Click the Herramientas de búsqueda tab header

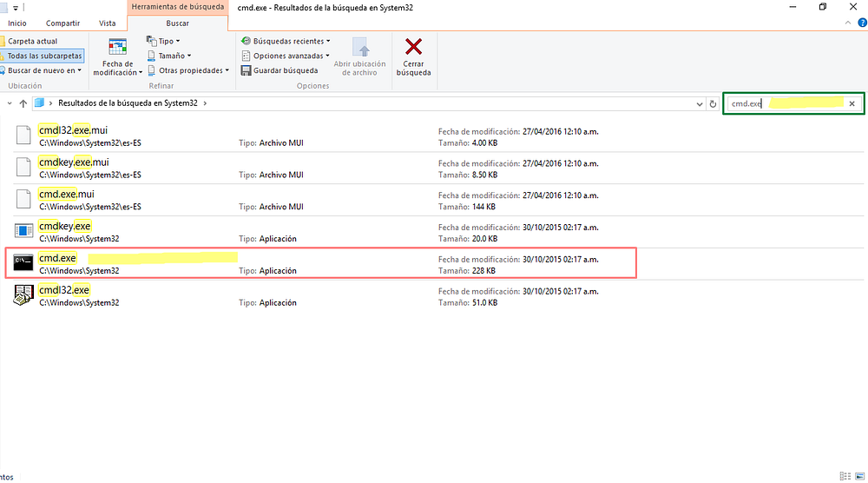[x=178, y=7]
